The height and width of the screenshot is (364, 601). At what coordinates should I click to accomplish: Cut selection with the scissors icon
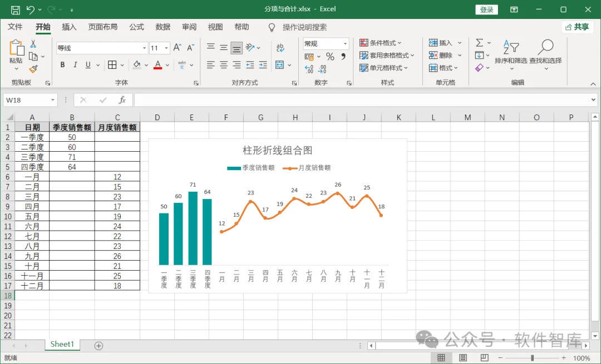click(33, 44)
